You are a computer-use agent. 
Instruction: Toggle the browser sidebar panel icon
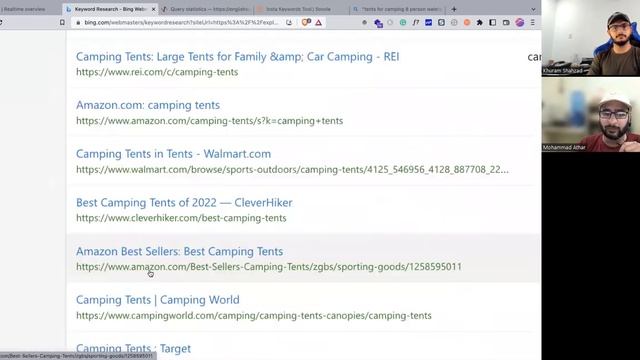pyautogui.click(x=493, y=23)
